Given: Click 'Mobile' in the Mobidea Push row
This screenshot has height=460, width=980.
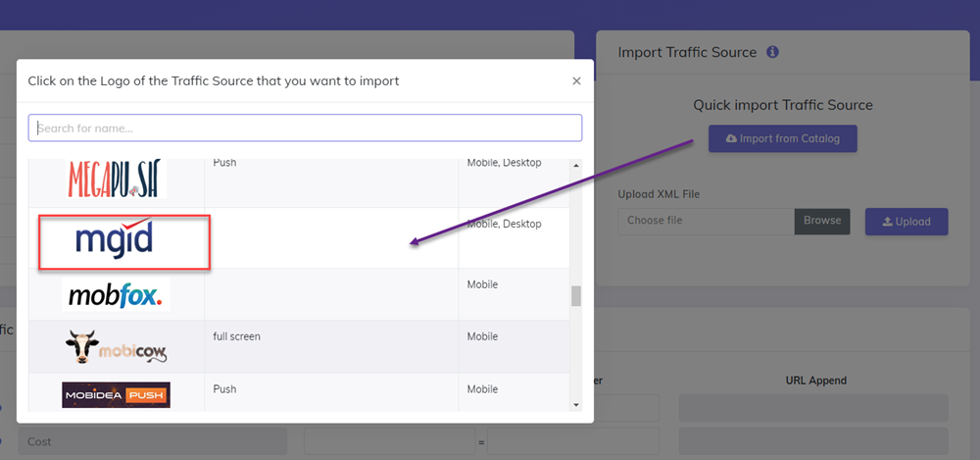Looking at the screenshot, I should (482, 389).
